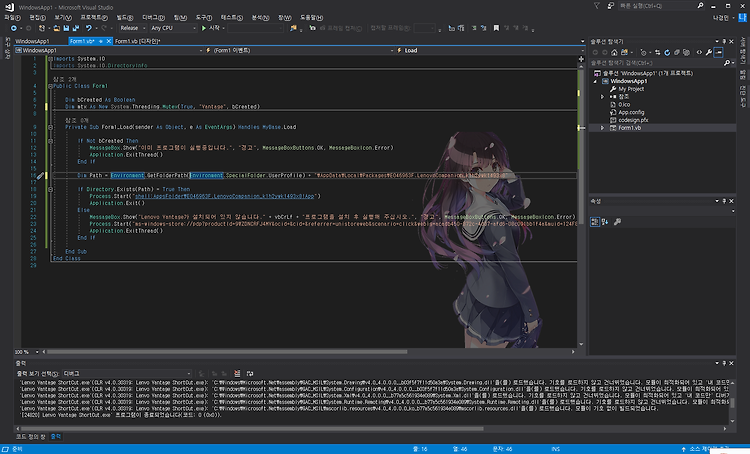Image resolution: width=750 pixels, height=454 pixels.
Task: Open the Any CPU platform dropdown
Action: [173, 28]
